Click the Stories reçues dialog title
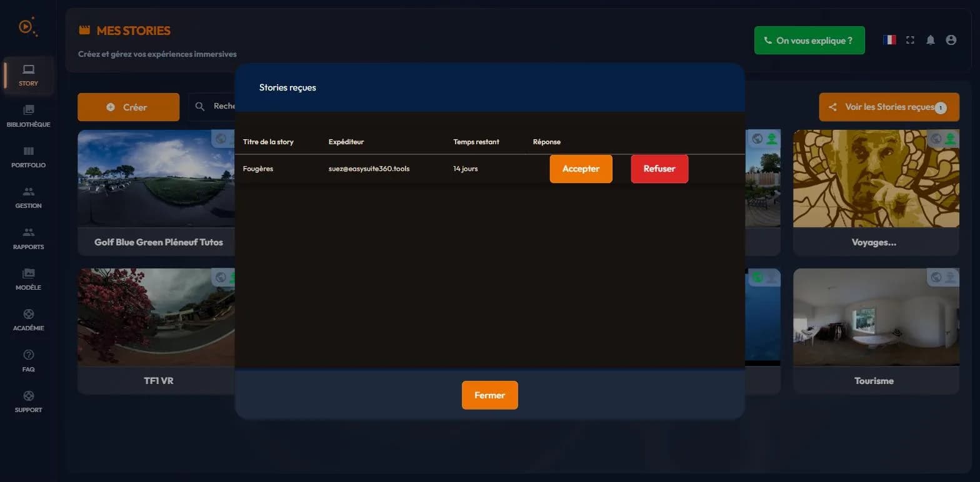The height and width of the screenshot is (482, 980). pos(287,87)
